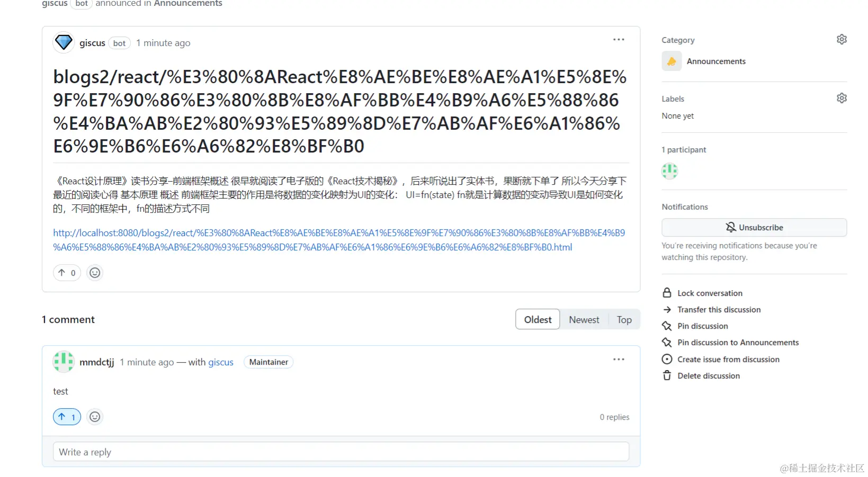The image size is (868, 477).
Task: Click the trash icon for Delete discussion
Action: click(667, 375)
